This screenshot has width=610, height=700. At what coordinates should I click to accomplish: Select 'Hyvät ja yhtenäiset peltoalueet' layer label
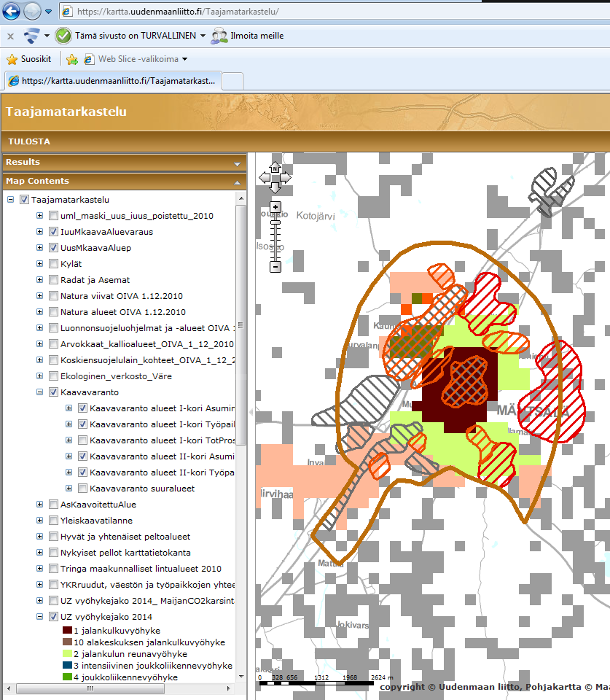point(125,537)
